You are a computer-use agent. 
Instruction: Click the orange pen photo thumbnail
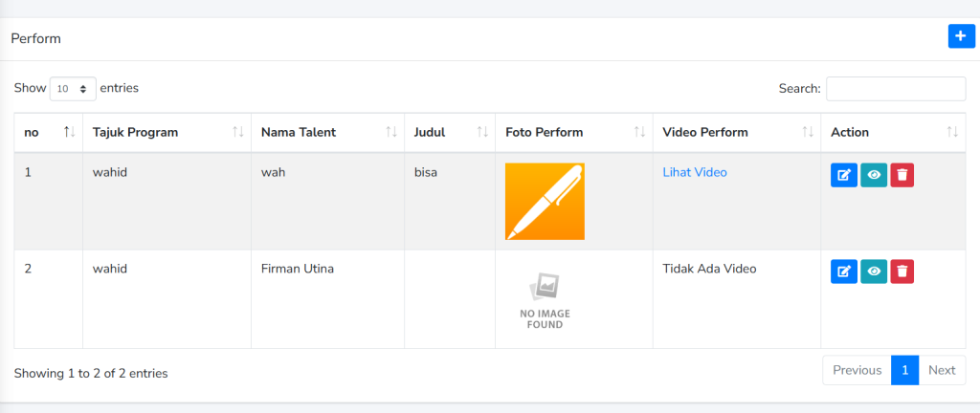(x=545, y=201)
